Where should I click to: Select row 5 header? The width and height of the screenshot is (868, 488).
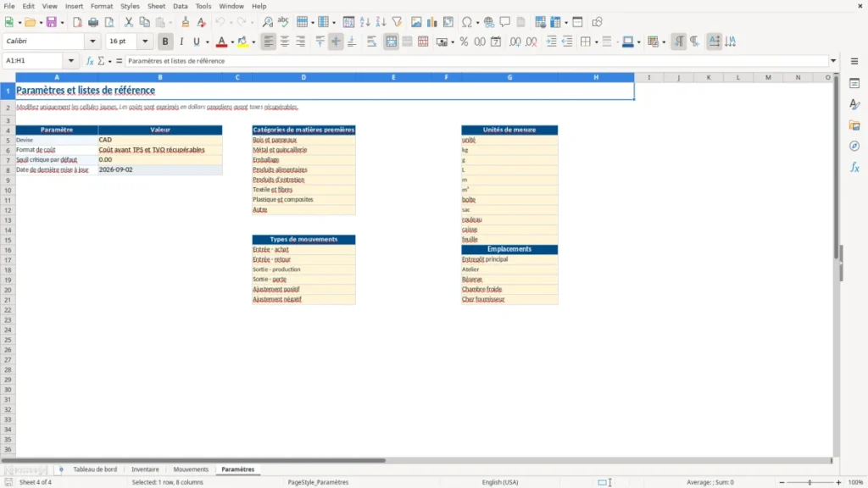[8, 140]
